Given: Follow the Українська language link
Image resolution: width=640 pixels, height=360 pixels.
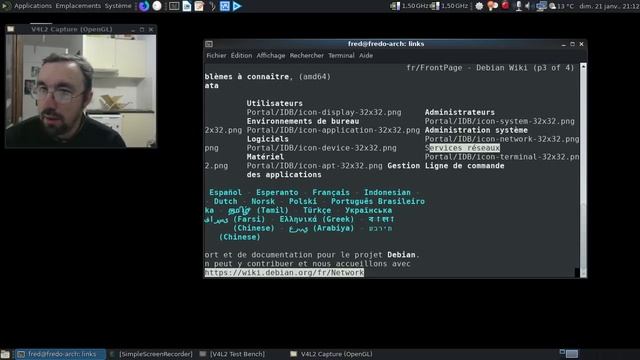Looking at the screenshot, I should pos(369,210).
